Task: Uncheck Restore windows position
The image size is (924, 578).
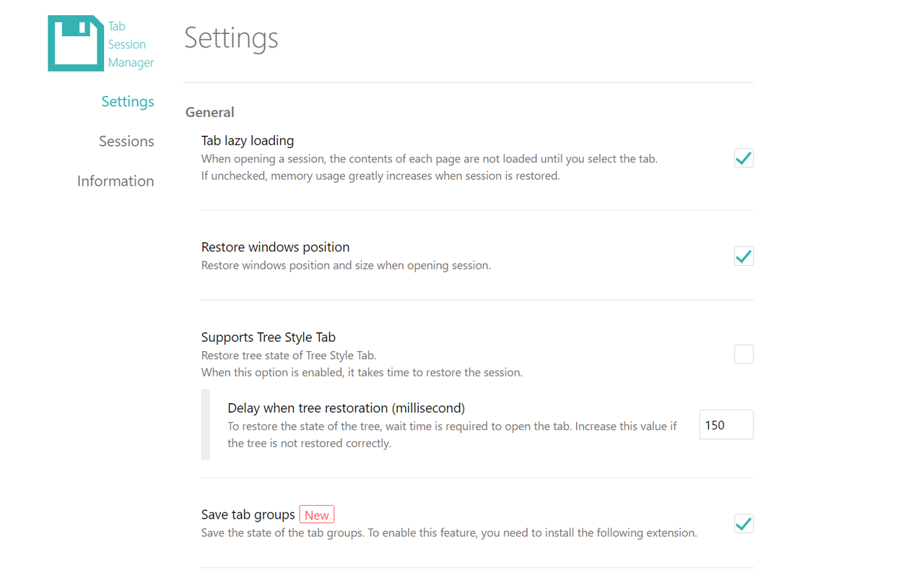Action: click(x=744, y=256)
